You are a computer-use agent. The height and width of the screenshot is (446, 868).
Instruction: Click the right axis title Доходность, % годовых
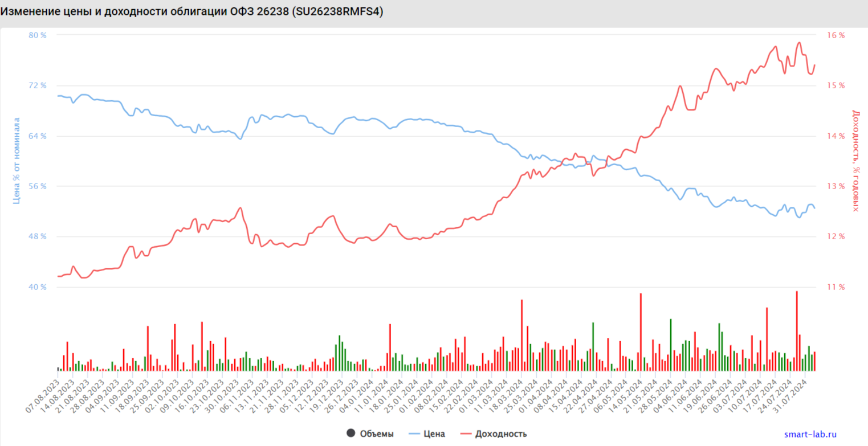coord(855,161)
